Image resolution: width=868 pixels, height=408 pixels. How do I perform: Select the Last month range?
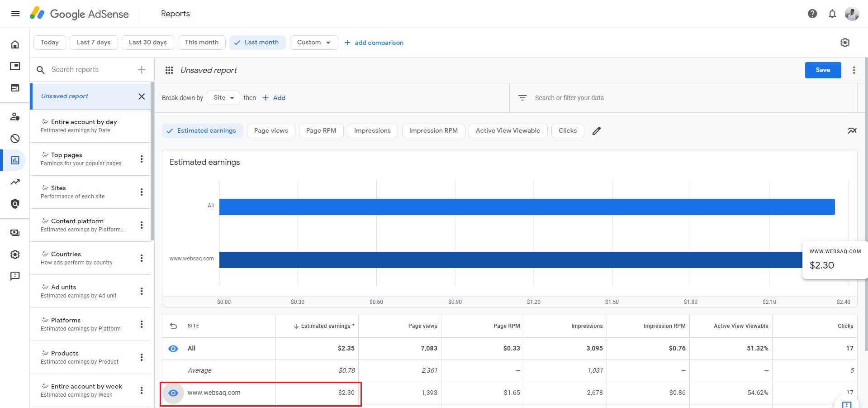click(x=257, y=43)
